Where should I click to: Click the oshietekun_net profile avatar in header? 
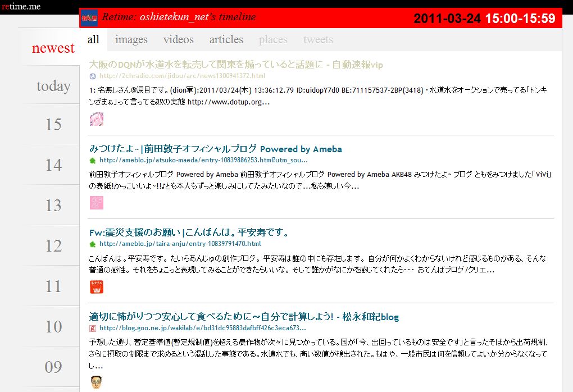tap(89, 17)
